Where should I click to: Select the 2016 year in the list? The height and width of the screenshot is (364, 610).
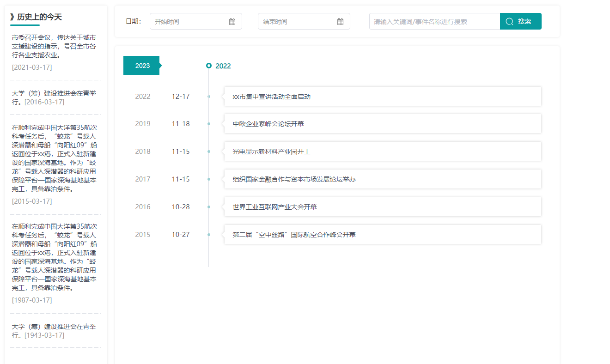click(143, 207)
